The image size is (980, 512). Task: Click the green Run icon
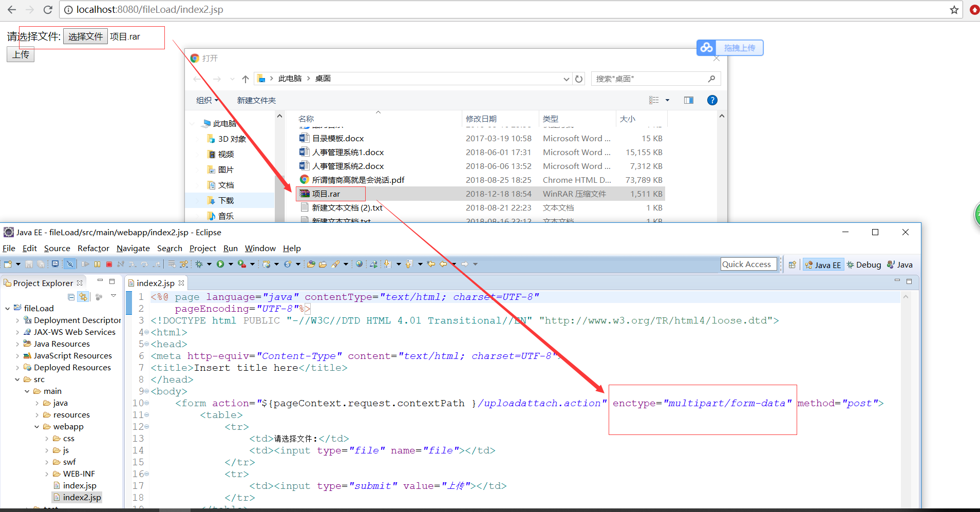(x=220, y=264)
